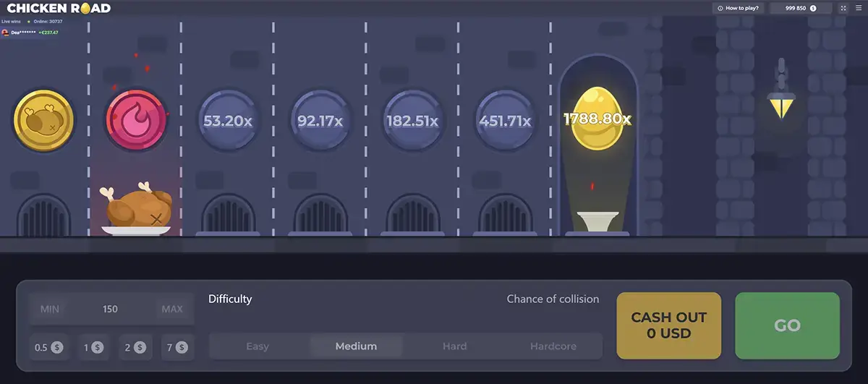Click the red flame coin

click(x=137, y=121)
